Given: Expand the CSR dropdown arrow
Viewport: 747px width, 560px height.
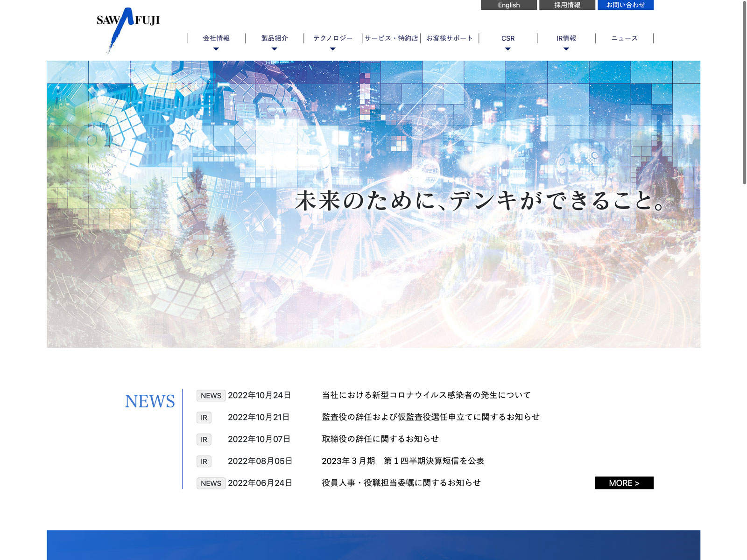Looking at the screenshot, I should (x=507, y=49).
